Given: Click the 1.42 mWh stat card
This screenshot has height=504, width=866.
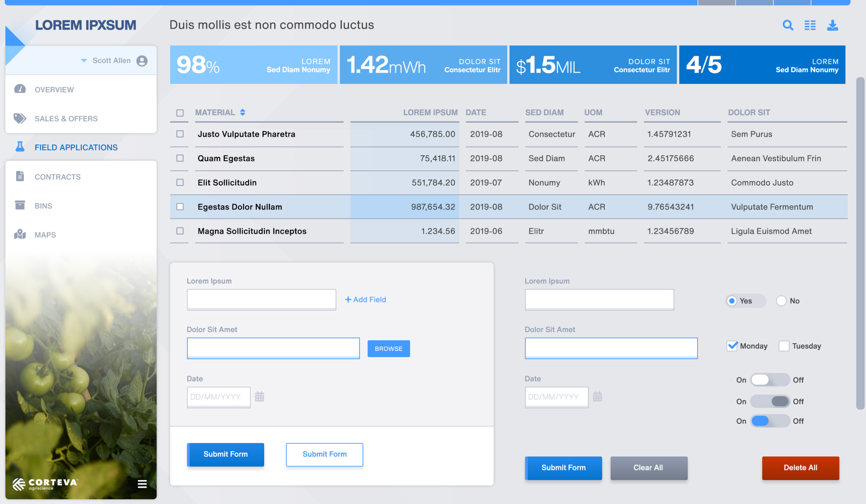Looking at the screenshot, I should pos(424,65).
